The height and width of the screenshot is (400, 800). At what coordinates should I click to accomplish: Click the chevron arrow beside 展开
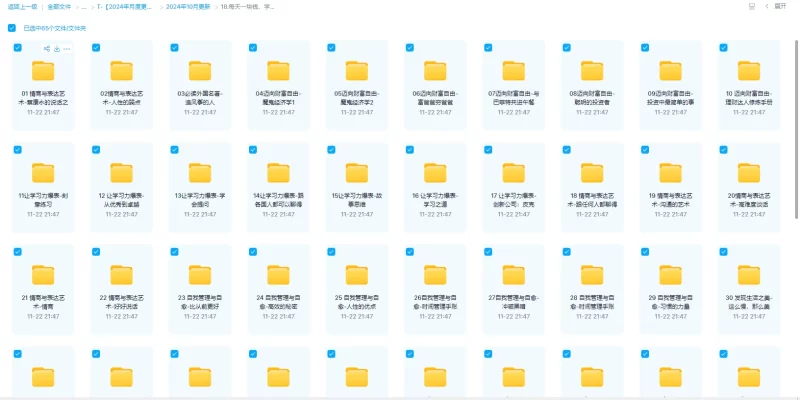coord(769,6)
